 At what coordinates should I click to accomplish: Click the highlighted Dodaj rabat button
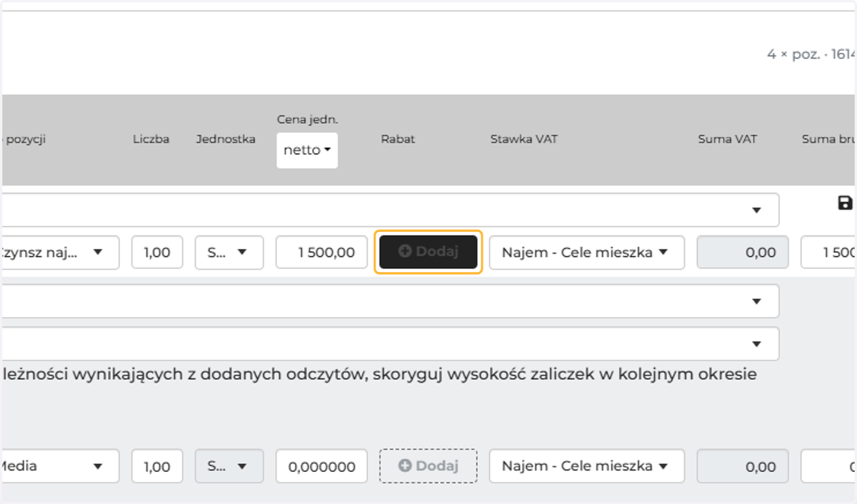click(x=428, y=252)
